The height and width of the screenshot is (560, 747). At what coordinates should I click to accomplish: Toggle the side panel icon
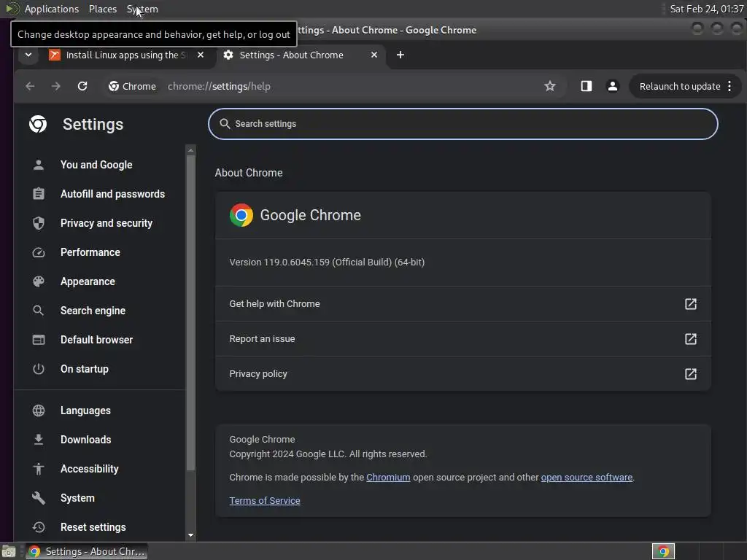pyautogui.click(x=586, y=86)
